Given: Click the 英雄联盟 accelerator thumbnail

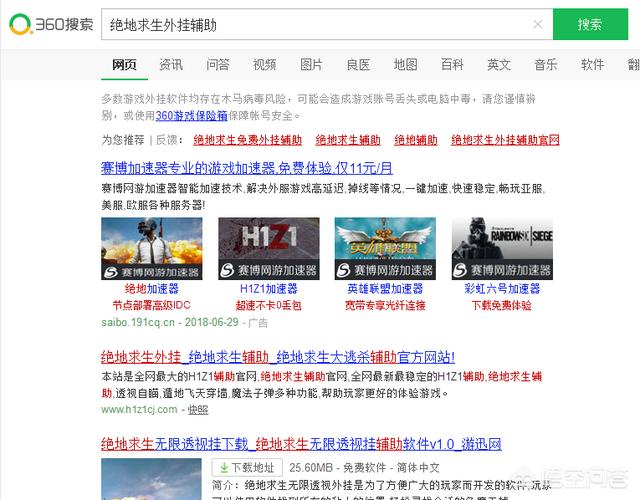Looking at the screenshot, I should tap(385, 249).
